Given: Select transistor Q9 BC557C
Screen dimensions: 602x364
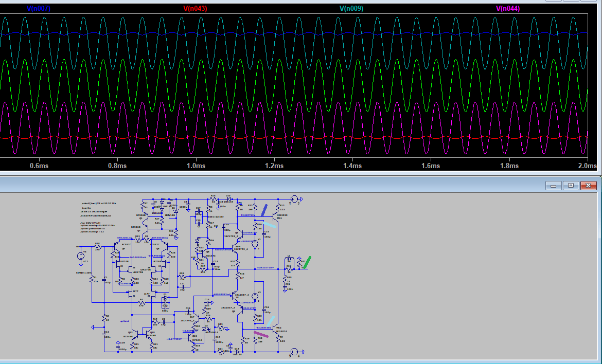Looking at the screenshot, I should click(117, 247).
